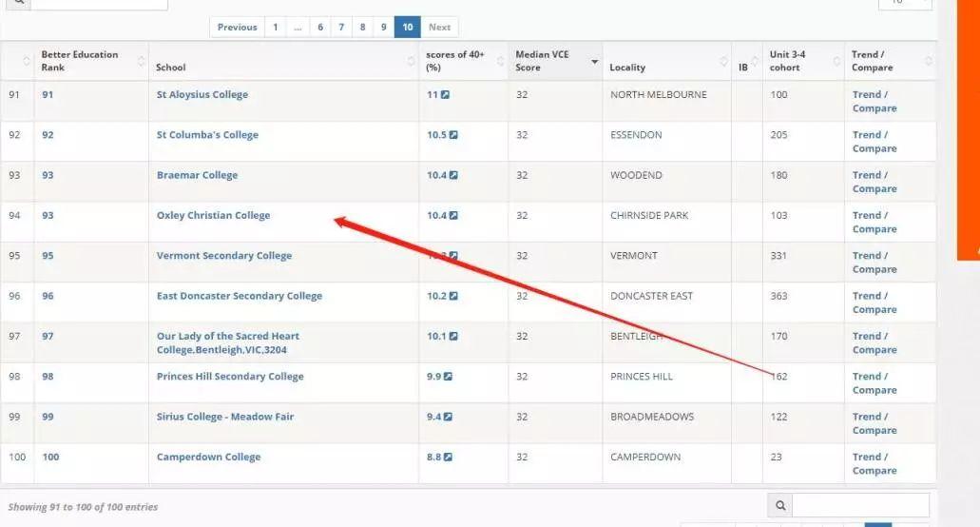Viewport: 980px width, 527px height.
Task: Open Sirius College score icon
Action: point(448,417)
